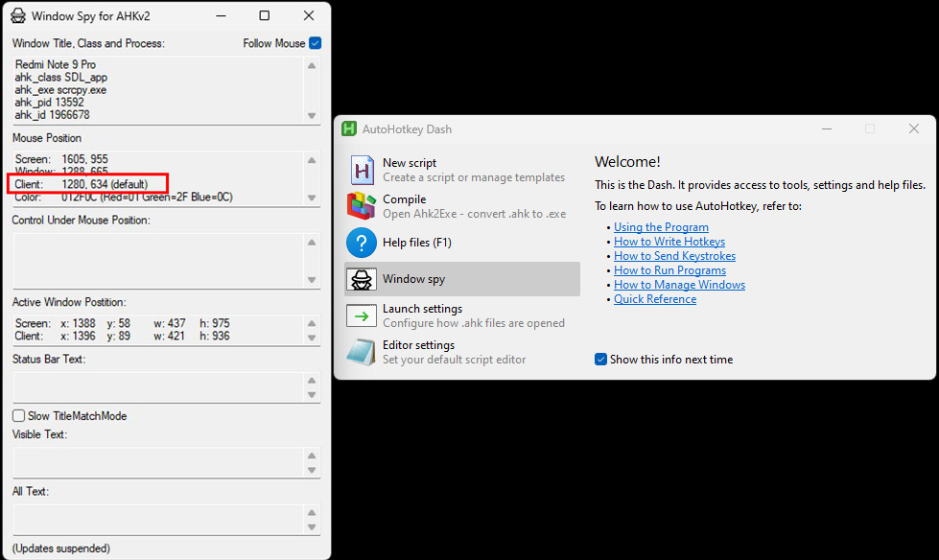Click the 'ahk_pid 13592' line

click(50, 103)
